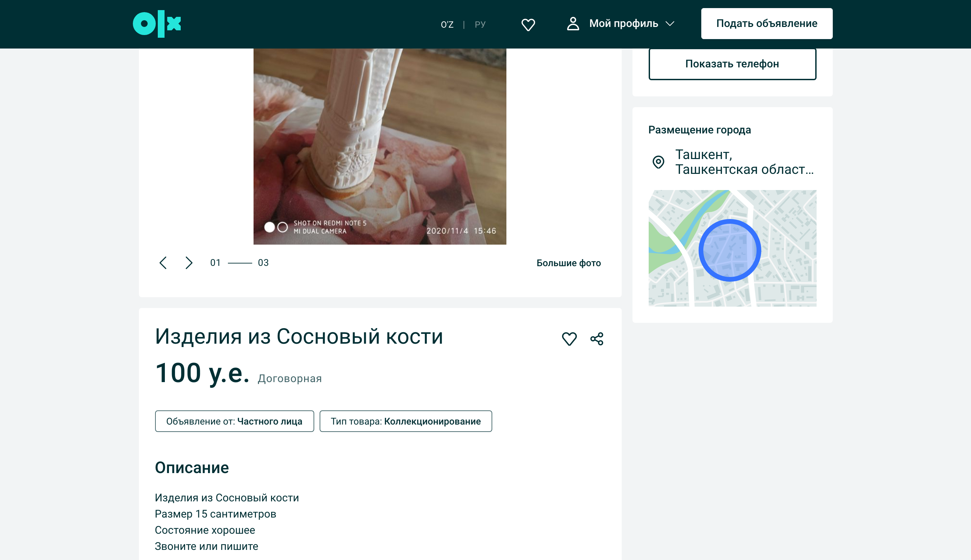This screenshot has height=560, width=971.
Task: Click the blue location circle on map
Action: click(x=729, y=250)
